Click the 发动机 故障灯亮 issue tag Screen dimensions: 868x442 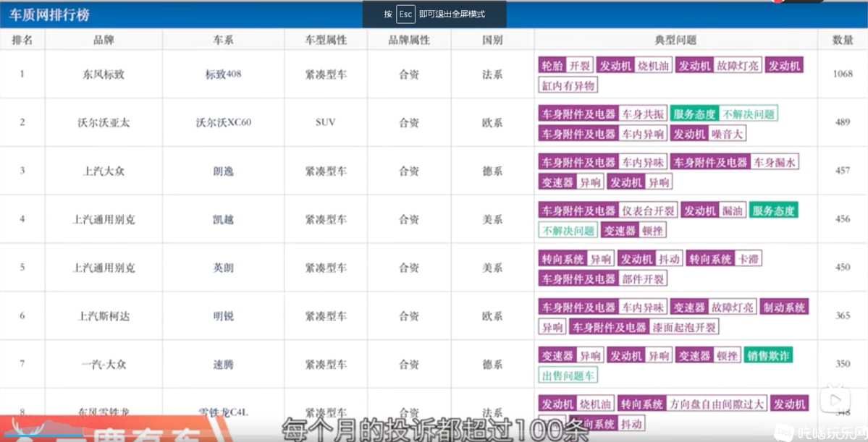click(719, 66)
